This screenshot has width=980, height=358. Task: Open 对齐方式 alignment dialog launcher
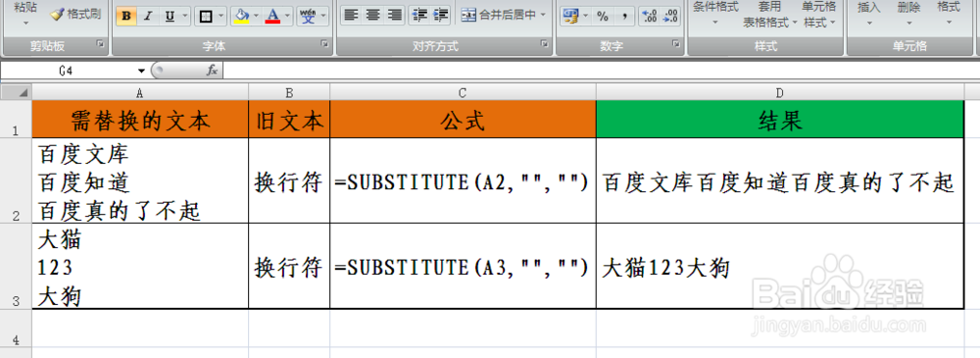(x=544, y=44)
